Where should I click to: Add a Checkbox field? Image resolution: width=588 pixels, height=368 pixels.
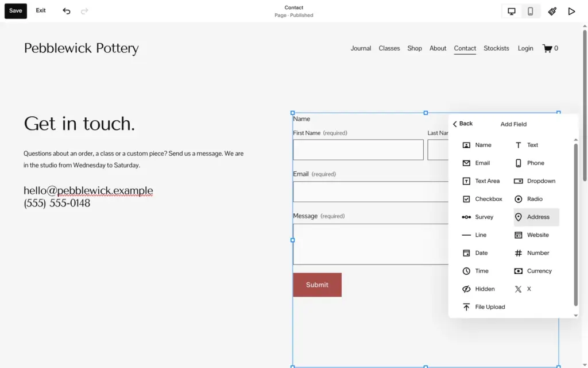482,199
